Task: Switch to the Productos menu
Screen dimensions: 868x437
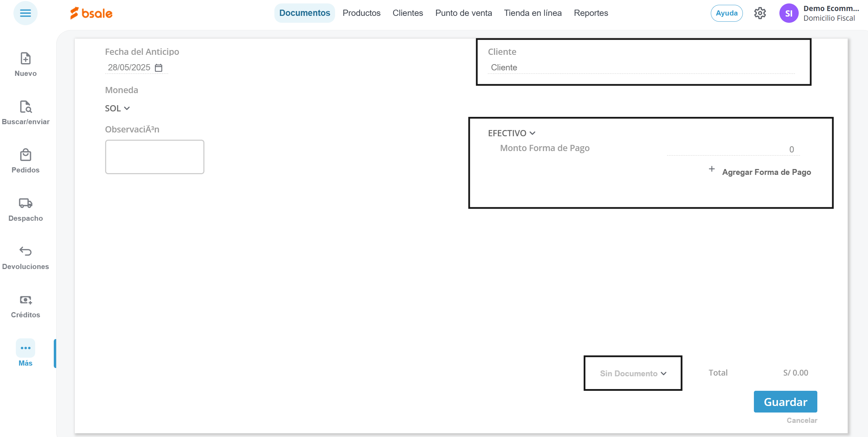Action: tap(361, 13)
